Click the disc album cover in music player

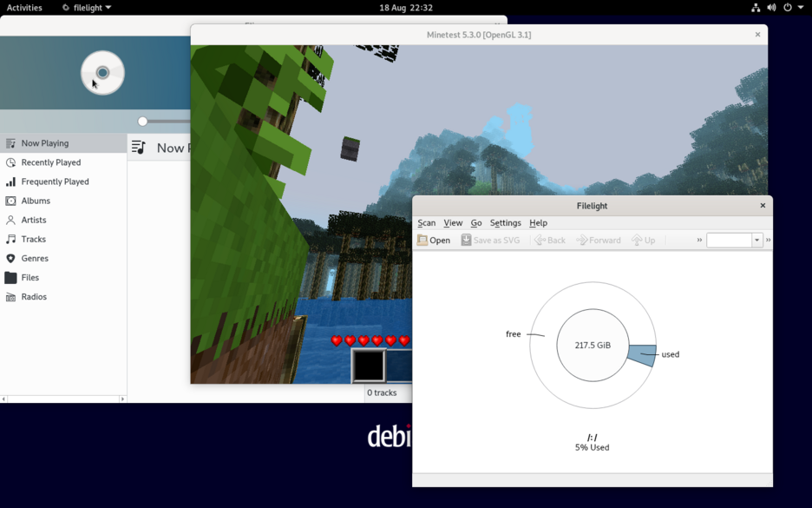[102, 73]
